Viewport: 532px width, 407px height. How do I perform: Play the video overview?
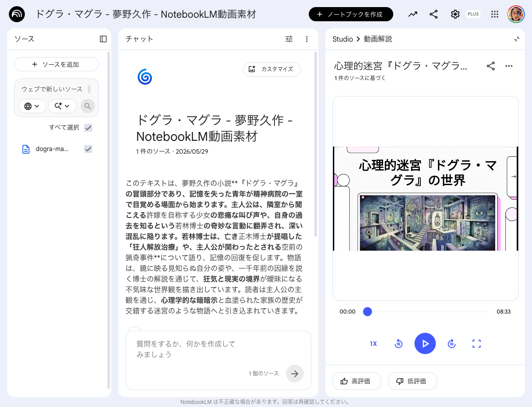[425, 344]
